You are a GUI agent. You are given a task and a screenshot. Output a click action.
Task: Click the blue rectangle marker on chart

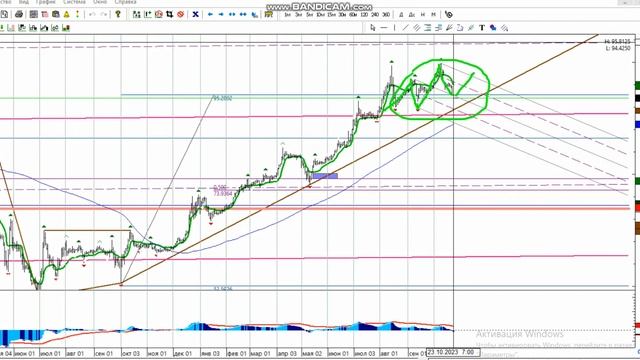coord(325,176)
